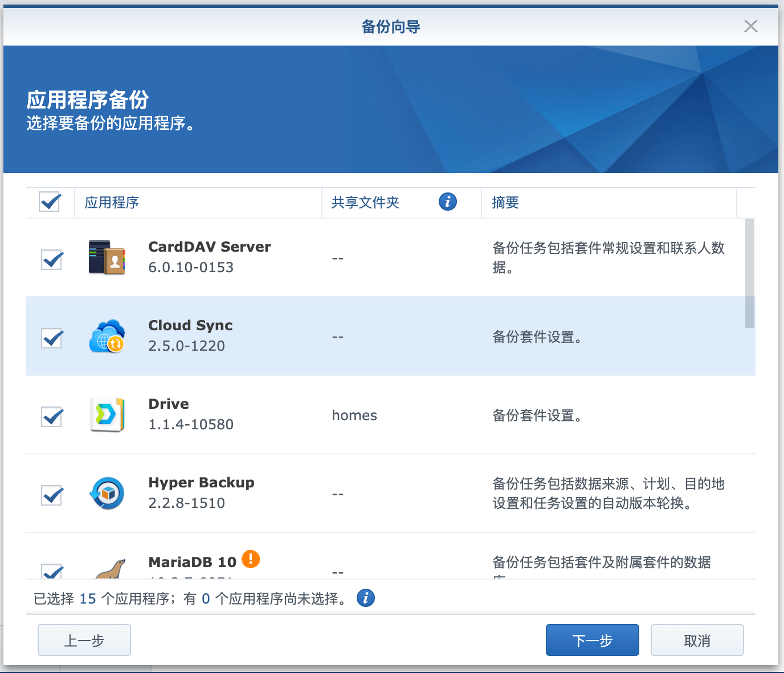Click the 上一步 button to go back
This screenshot has width=784, height=673.
(84, 640)
